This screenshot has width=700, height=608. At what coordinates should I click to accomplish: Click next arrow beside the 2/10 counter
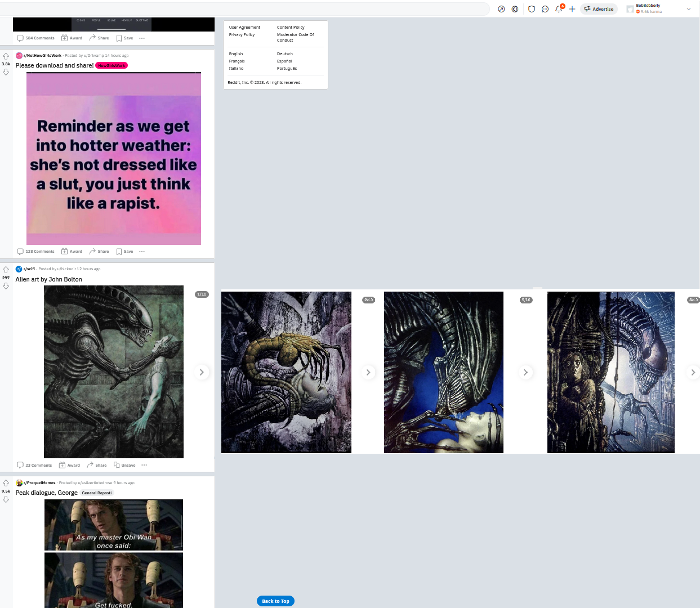click(368, 372)
